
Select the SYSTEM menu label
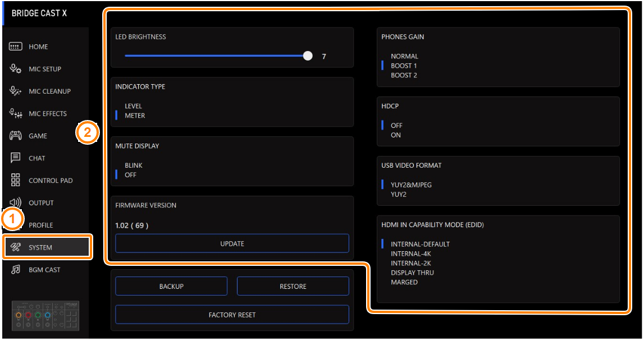click(x=40, y=247)
